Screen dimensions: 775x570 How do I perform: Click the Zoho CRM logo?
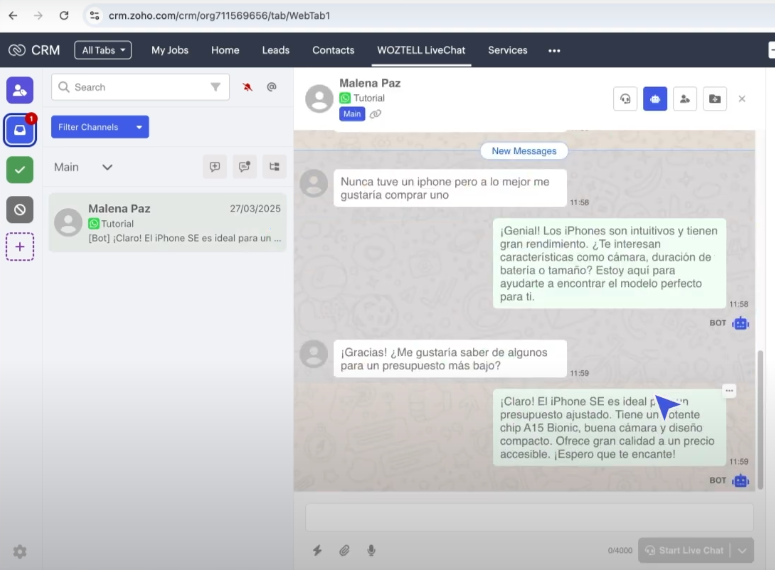coord(34,50)
